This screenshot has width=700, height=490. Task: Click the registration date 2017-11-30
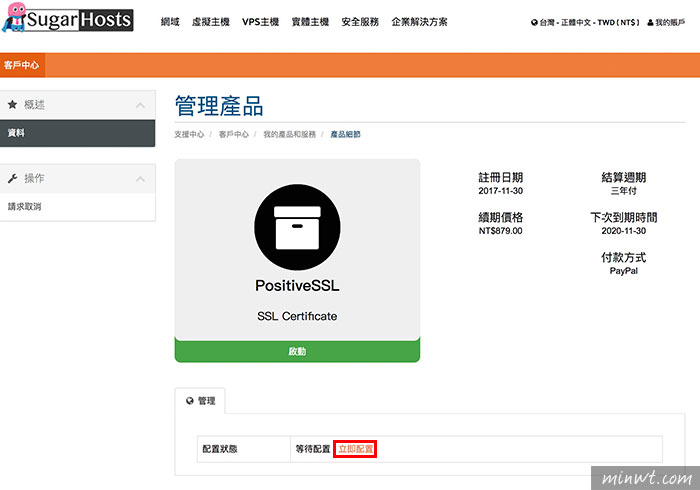coord(500,191)
